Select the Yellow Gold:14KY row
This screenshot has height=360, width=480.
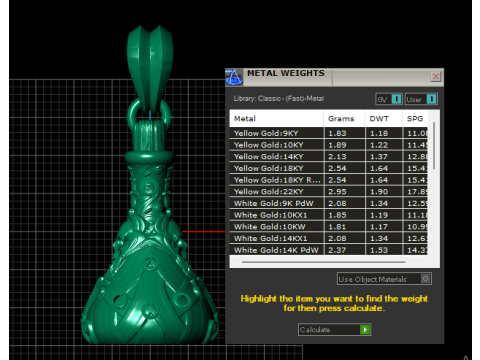click(328, 156)
